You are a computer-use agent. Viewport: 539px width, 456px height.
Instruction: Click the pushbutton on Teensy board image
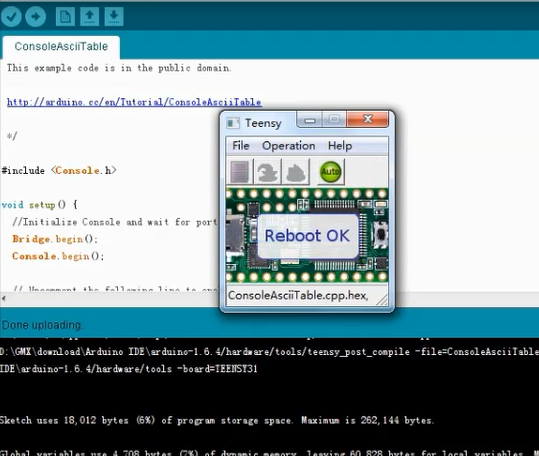[x=381, y=234]
